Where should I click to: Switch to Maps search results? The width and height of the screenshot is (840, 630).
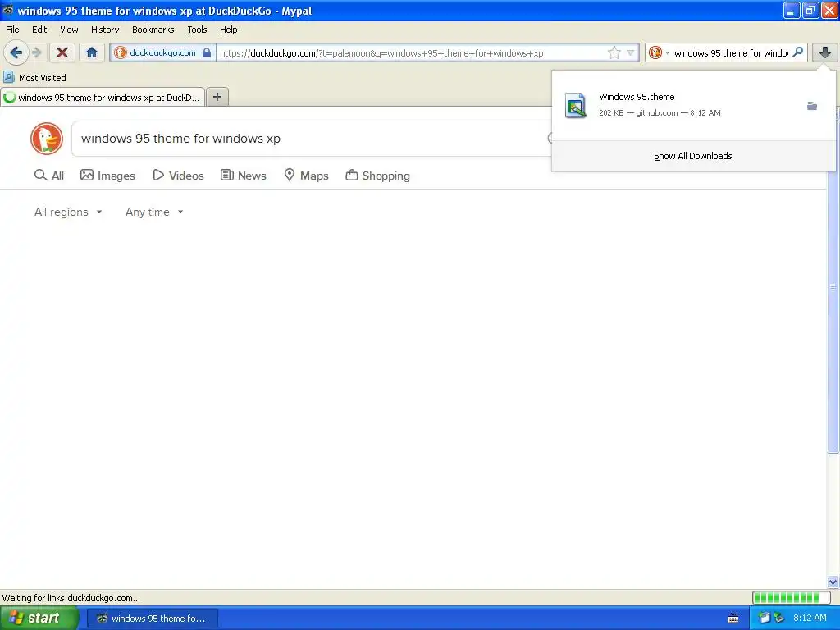click(x=306, y=176)
